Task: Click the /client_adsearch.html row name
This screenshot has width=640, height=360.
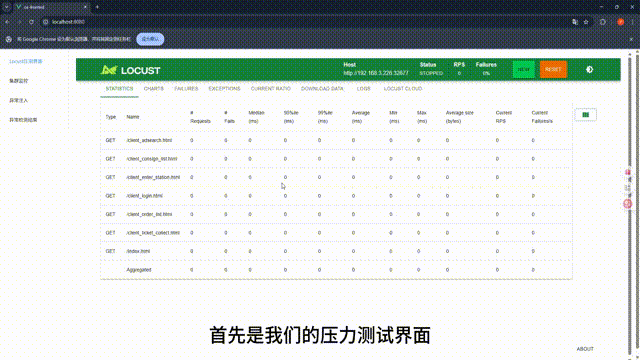Action: 149,140
